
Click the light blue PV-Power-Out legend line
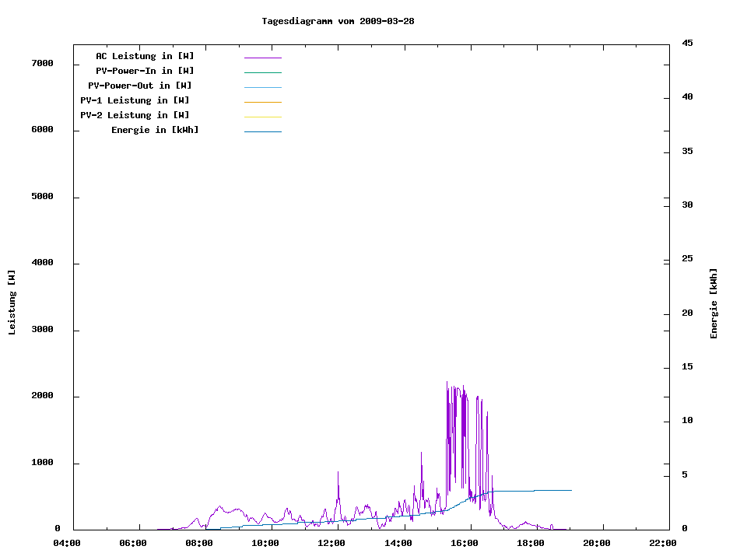coord(262,87)
